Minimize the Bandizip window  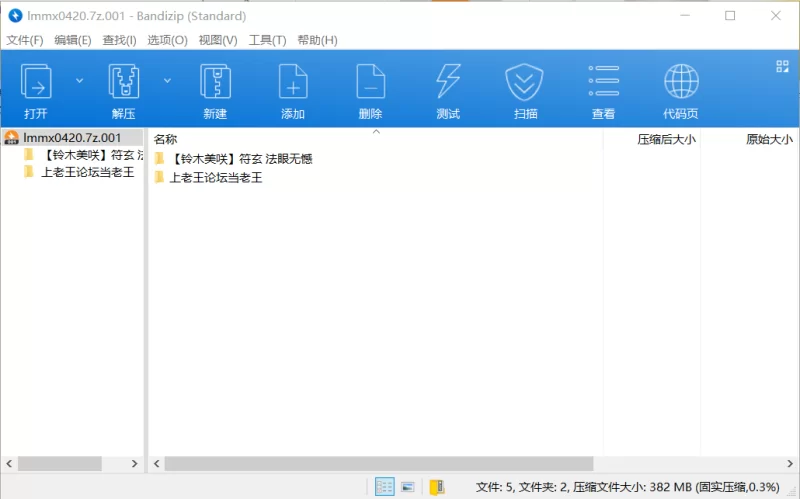point(685,16)
